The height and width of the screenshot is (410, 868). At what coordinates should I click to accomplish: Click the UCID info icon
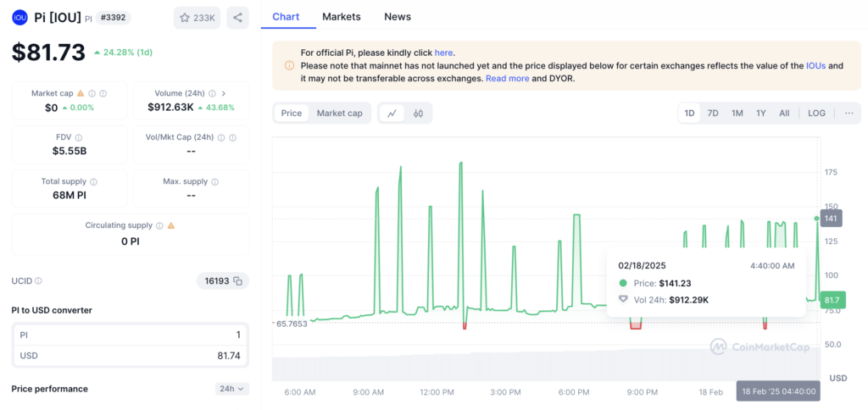pos(38,281)
